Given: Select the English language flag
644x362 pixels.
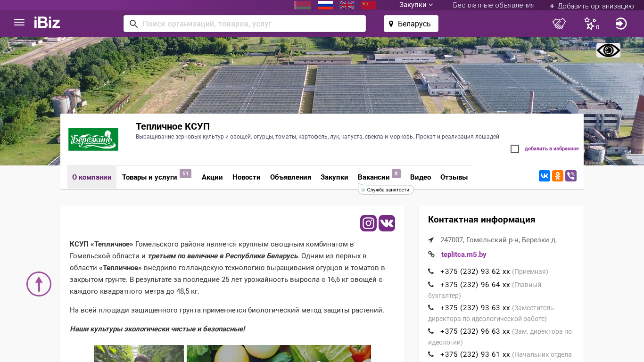Looking at the screenshot, I should [347, 5].
